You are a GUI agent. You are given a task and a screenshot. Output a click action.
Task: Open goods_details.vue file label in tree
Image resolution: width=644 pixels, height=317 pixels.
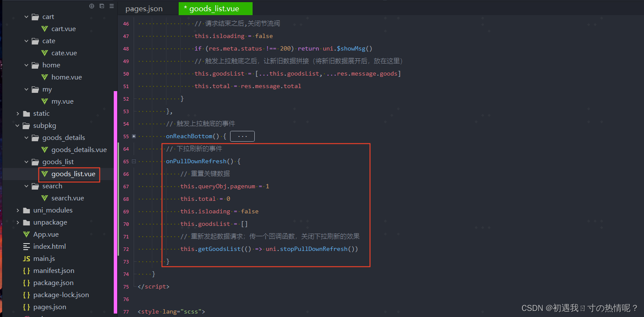79,150
